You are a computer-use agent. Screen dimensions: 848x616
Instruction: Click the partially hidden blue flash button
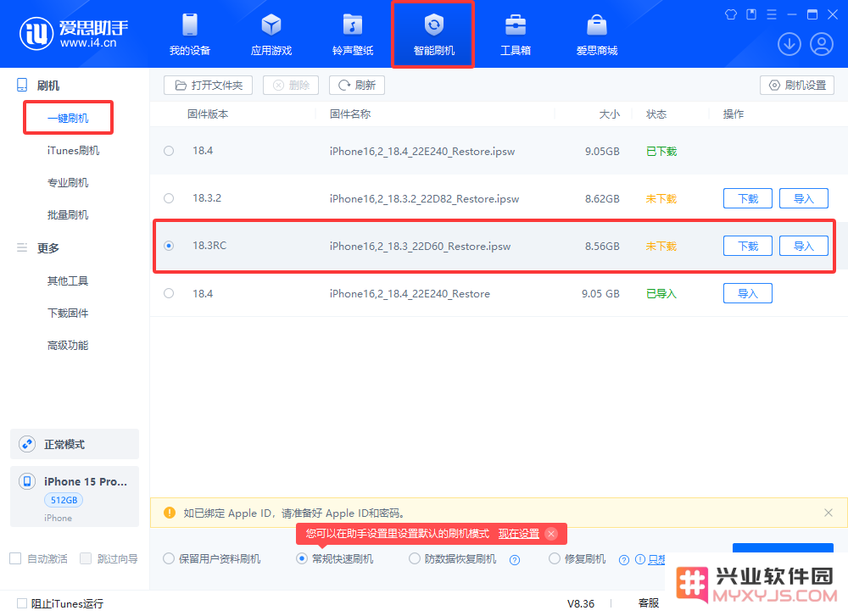click(x=783, y=547)
